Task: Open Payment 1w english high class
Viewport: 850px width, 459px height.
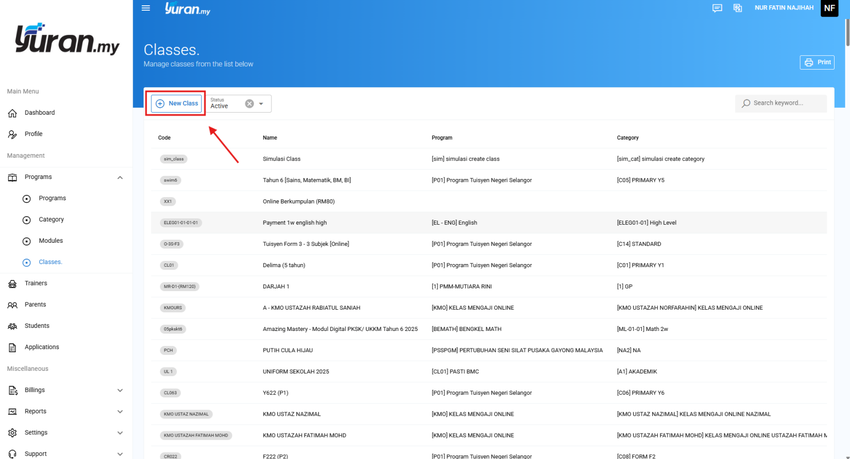Action: tap(294, 223)
